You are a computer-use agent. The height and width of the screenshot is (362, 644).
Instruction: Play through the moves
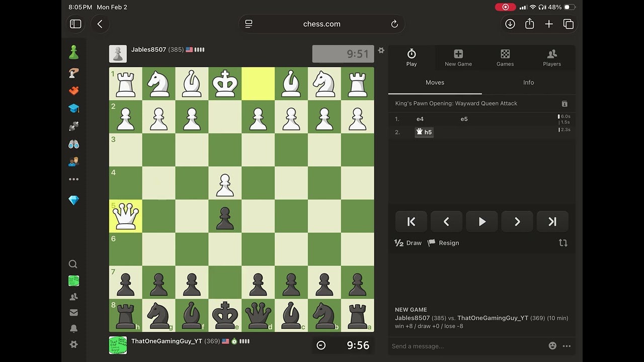tap(482, 222)
